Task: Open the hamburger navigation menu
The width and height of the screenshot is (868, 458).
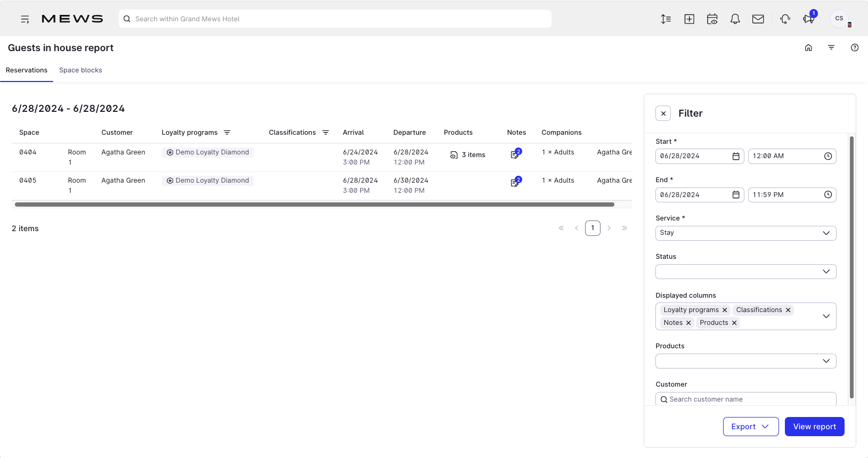Action: pos(25,19)
